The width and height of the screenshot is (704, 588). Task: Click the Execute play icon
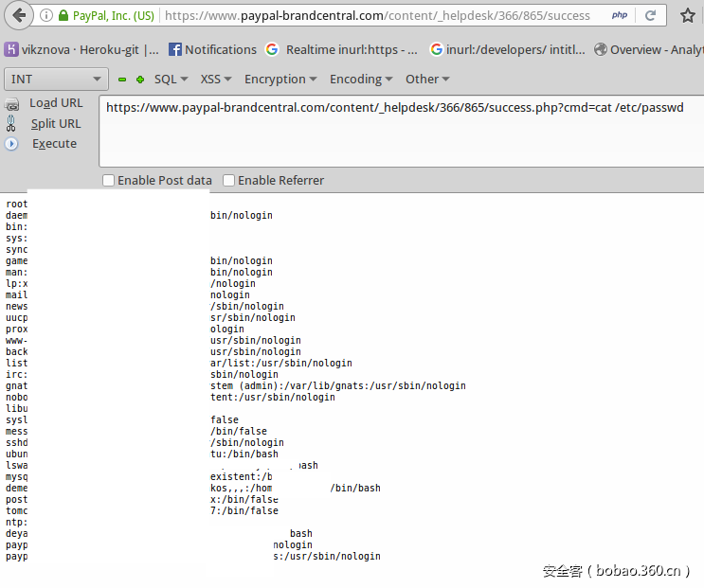coord(11,144)
